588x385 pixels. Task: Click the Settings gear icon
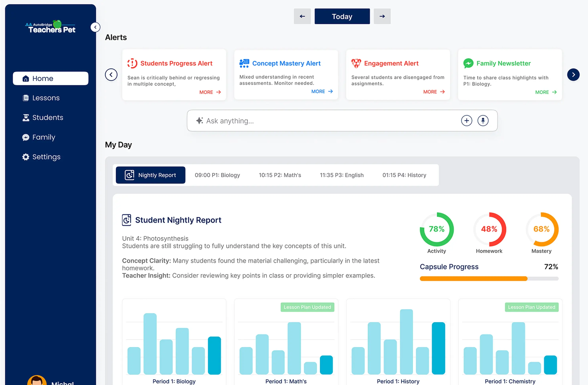pos(26,157)
